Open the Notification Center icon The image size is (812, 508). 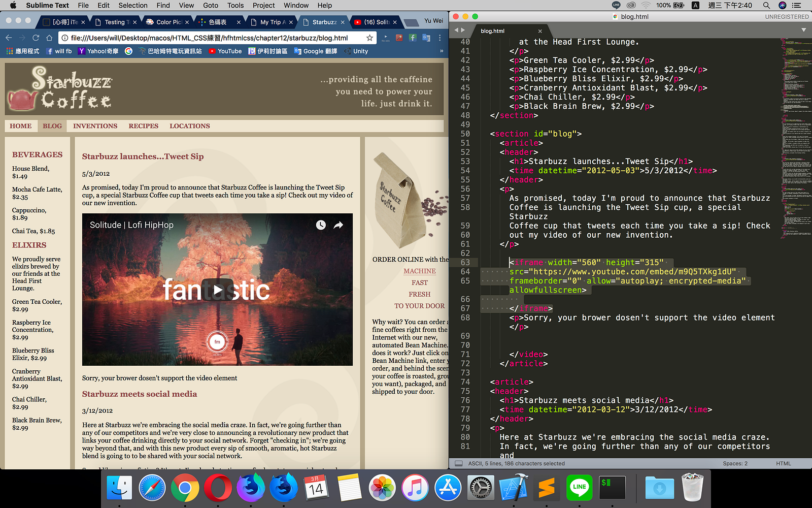[x=797, y=5]
